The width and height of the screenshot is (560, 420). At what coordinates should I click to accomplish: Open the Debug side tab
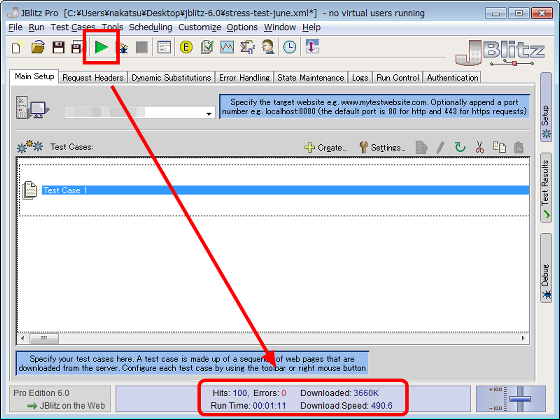(x=546, y=268)
